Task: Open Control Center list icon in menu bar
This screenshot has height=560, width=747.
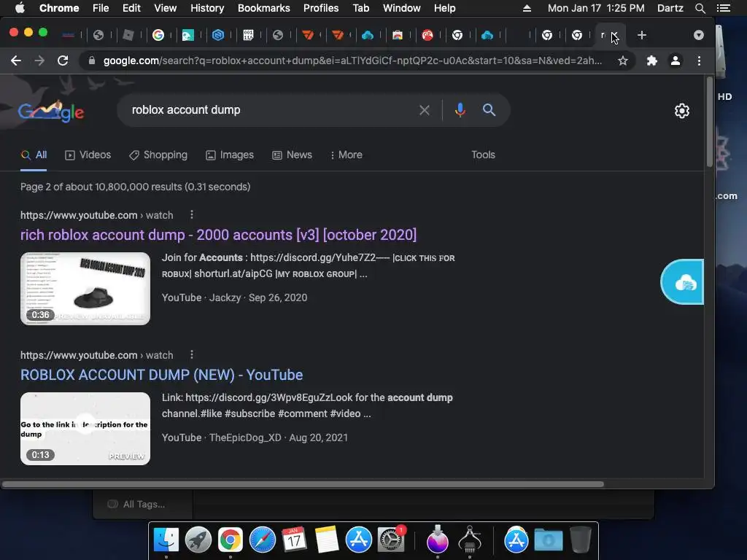Action: click(723, 8)
